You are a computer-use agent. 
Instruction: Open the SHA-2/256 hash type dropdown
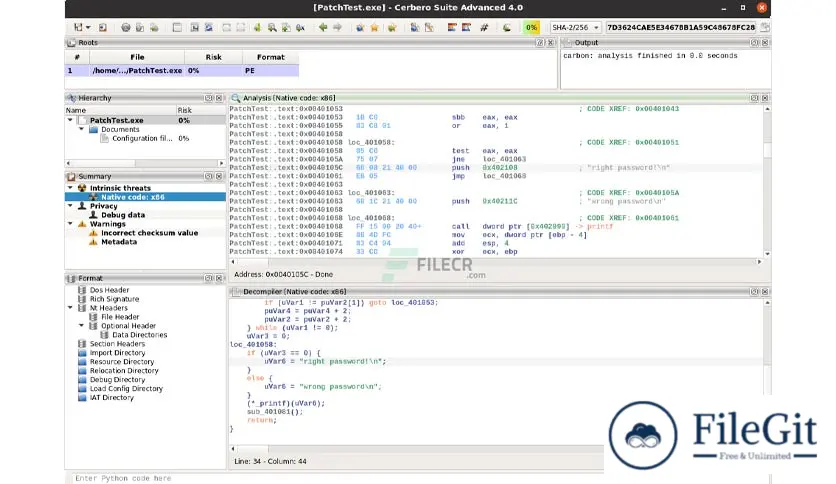(575, 27)
